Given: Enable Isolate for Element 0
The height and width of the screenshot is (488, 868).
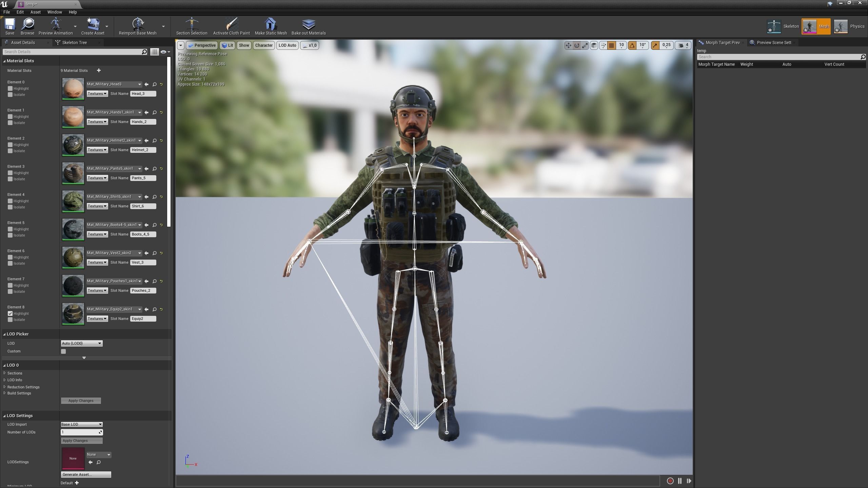Looking at the screenshot, I should click(x=10, y=95).
